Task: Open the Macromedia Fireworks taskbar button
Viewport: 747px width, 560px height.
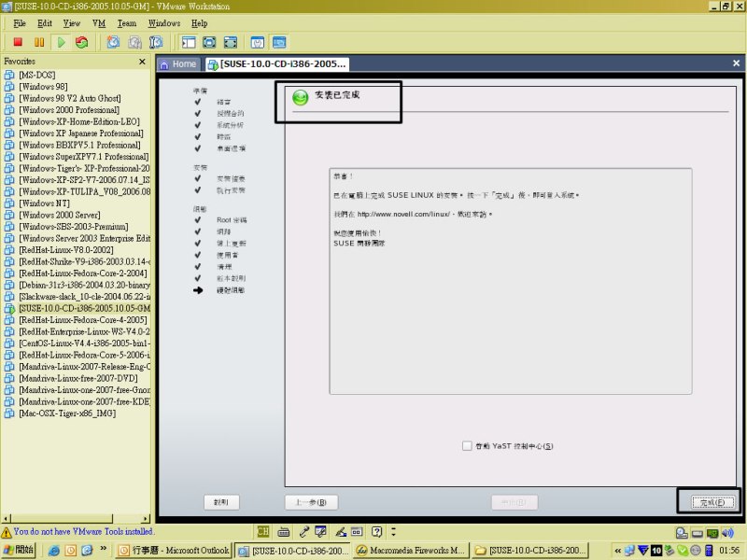Action: (x=411, y=551)
